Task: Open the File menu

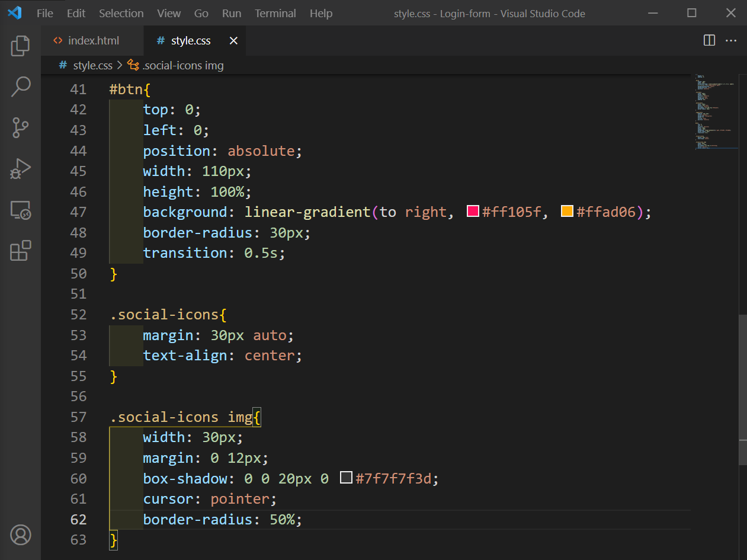Action: click(44, 13)
